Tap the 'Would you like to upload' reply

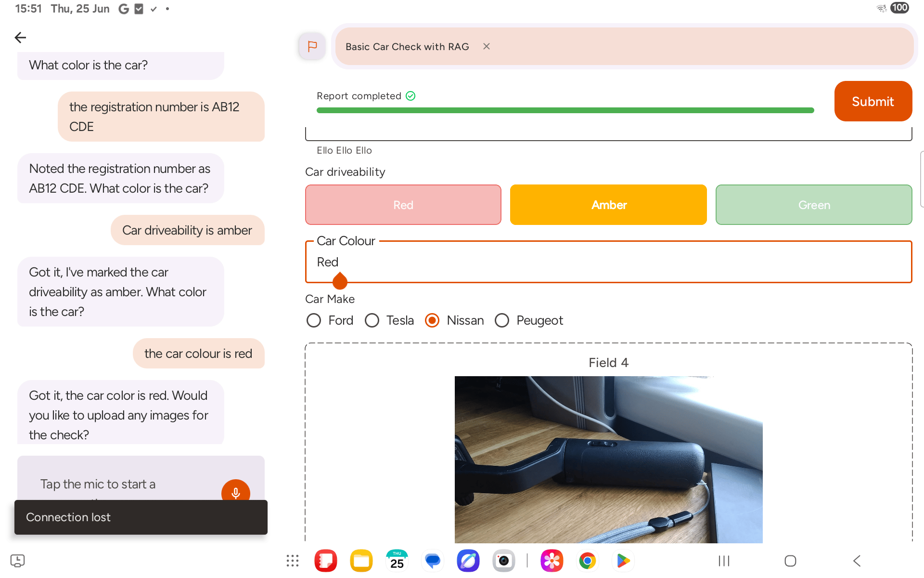pyautogui.click(x=121, y=413)
